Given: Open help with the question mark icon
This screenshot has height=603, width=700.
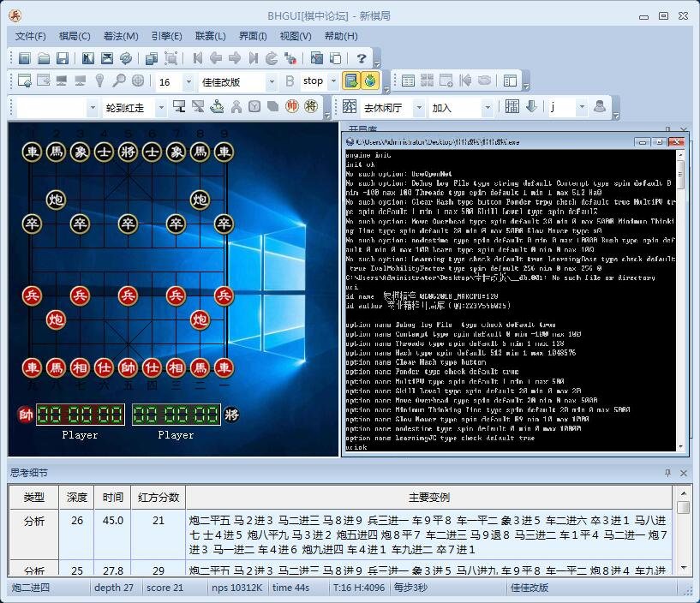Looking at the screenshot, I should tap(362, 58).
